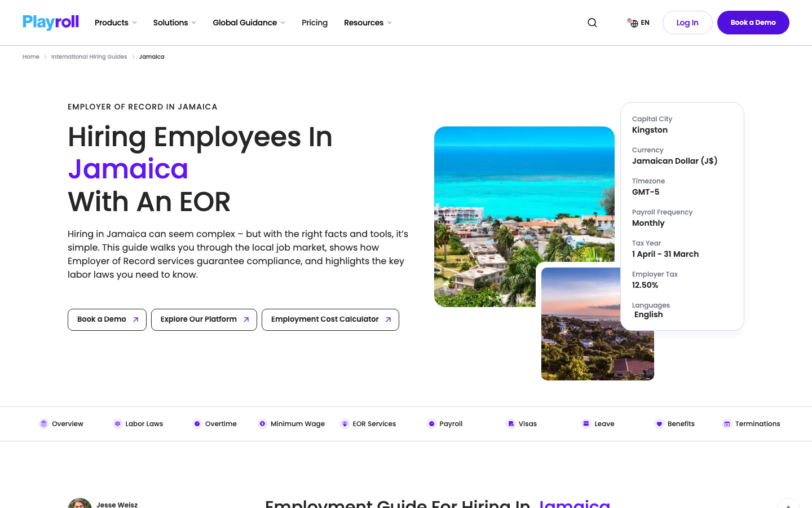Click the Labor Laws scales icon
The width and height of the screenshot is (812, 508).
point(117,424)
